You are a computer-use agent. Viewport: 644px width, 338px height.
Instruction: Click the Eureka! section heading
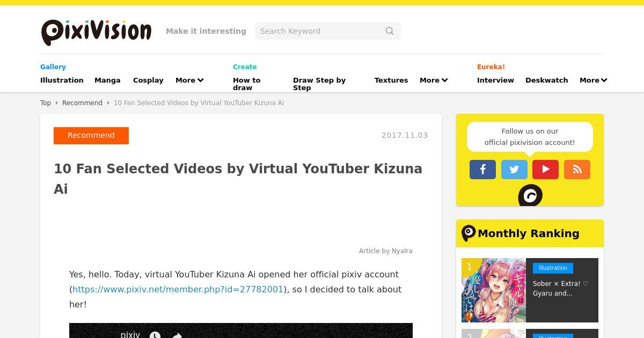pyautogui.click(x=491, y=67)
